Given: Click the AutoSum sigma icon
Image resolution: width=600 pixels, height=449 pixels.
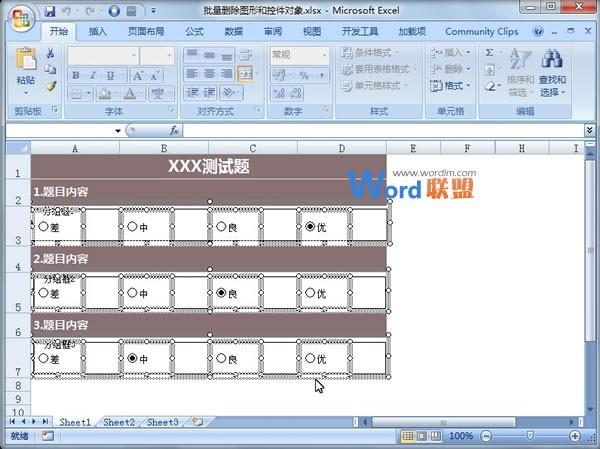Looking at the screenshot, I should click(x=489, y=53).
